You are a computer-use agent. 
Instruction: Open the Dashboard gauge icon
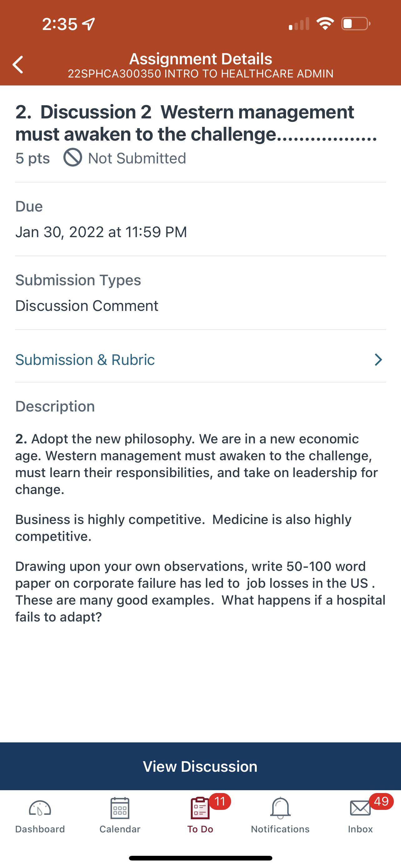point(40,808)
